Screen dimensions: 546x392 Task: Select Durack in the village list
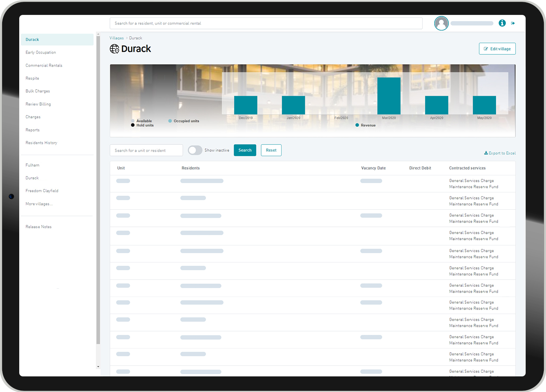point(32,178)
